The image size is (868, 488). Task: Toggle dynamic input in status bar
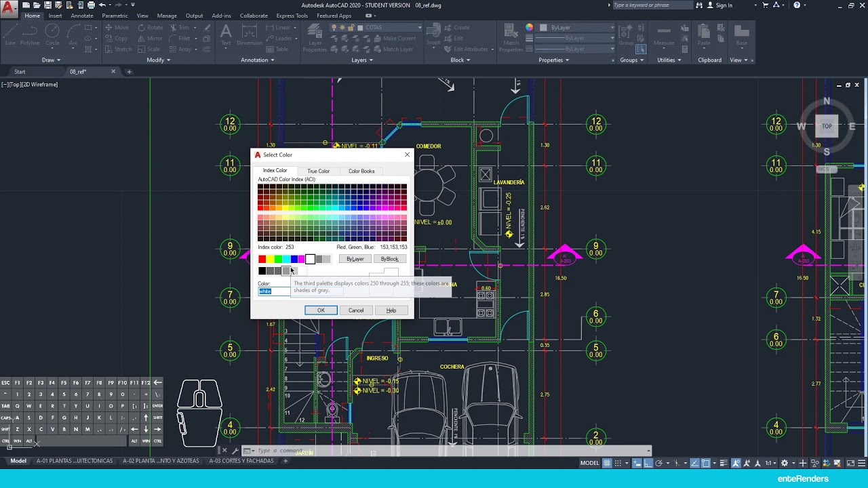[x=637, y=463]
